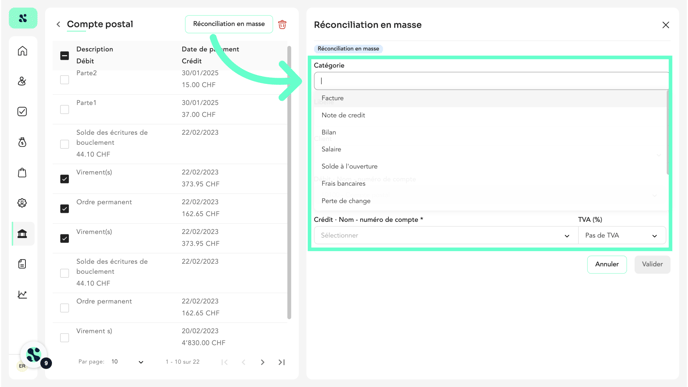This screenshot has height=387, width=688.
Task: Click the 37.00 CHF amount
Action: click(198, 115)
